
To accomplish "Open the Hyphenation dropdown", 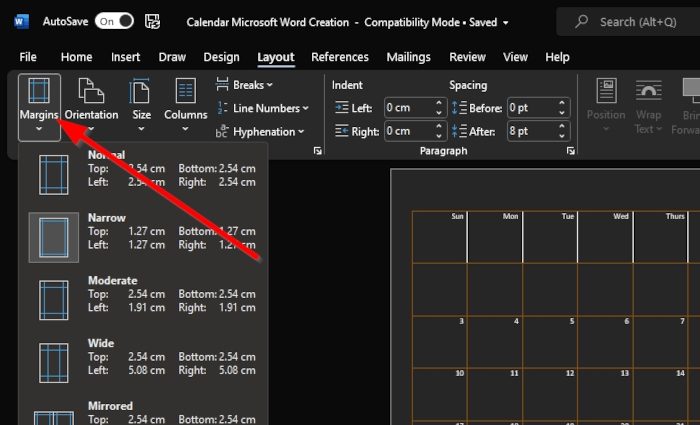I will click(x=260, y=132).
